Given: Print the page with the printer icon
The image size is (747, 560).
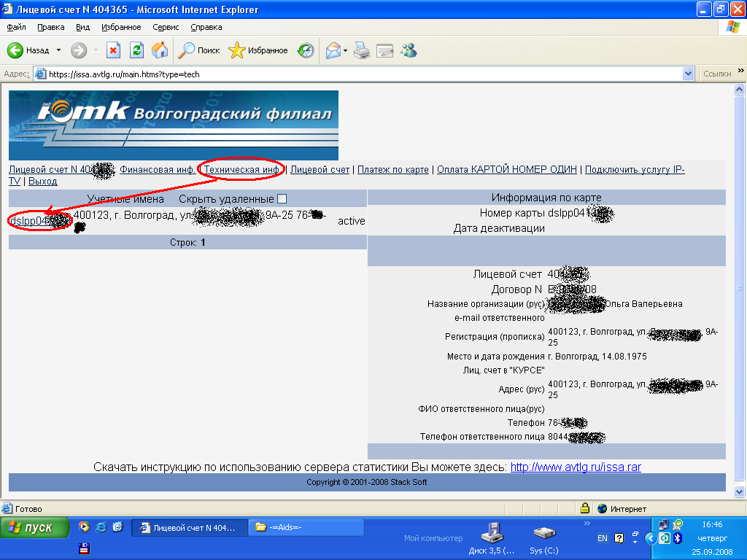Looking at the screenshot, I should pos(362,50).
